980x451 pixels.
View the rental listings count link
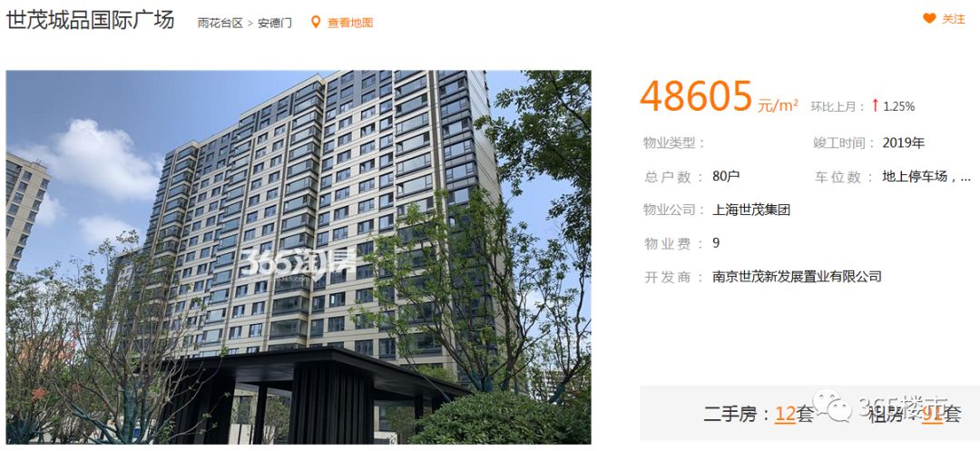coord(941,414)
